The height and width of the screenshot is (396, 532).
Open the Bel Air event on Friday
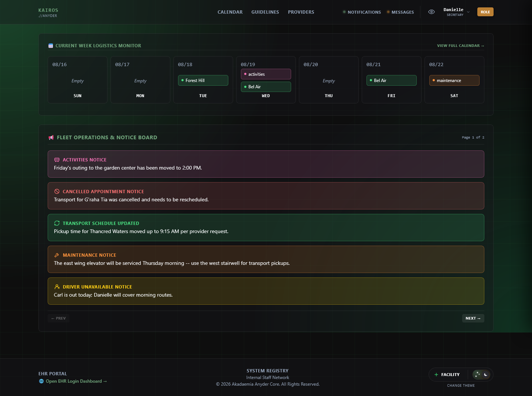point(392,81)
